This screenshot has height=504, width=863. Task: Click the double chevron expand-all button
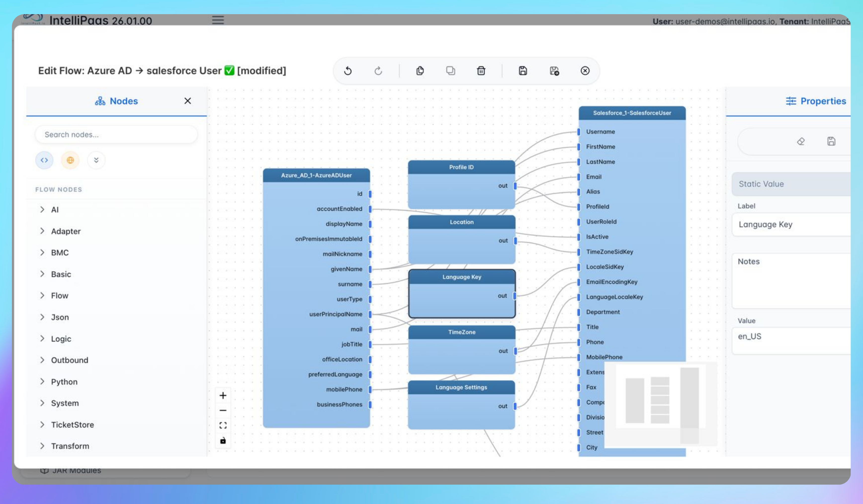pos(96,160)
